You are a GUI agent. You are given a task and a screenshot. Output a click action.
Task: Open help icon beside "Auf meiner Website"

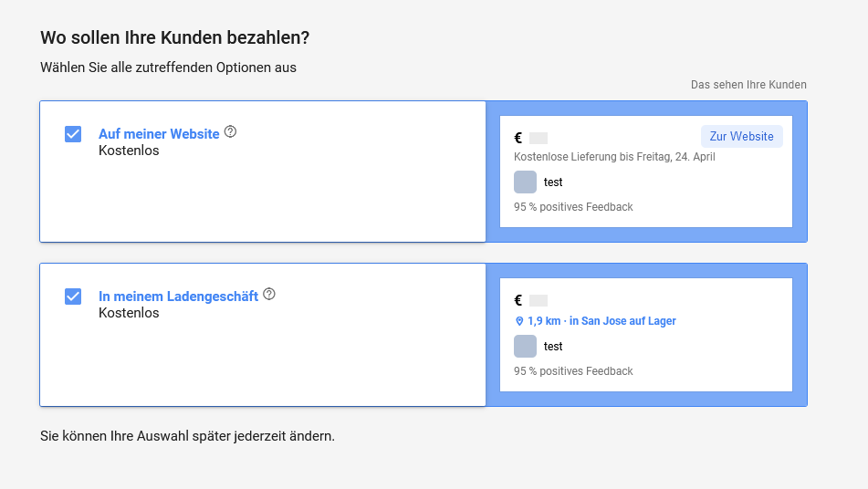230,132
